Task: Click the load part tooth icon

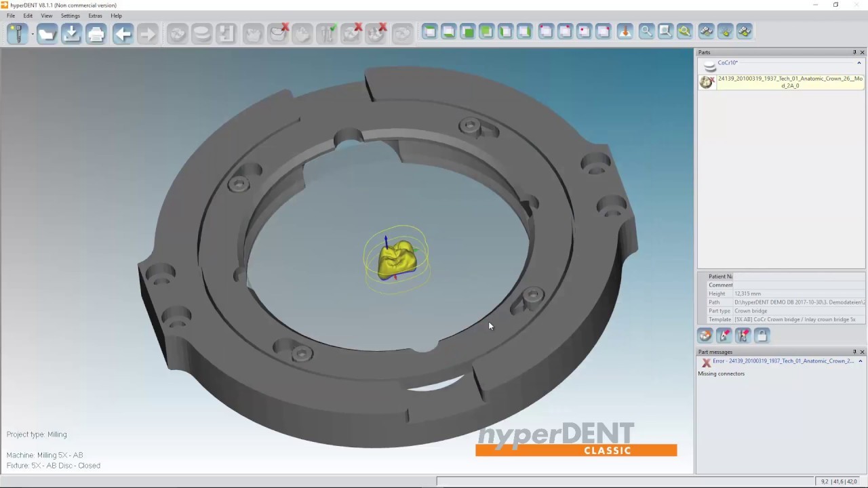Action: click(177, 33)
